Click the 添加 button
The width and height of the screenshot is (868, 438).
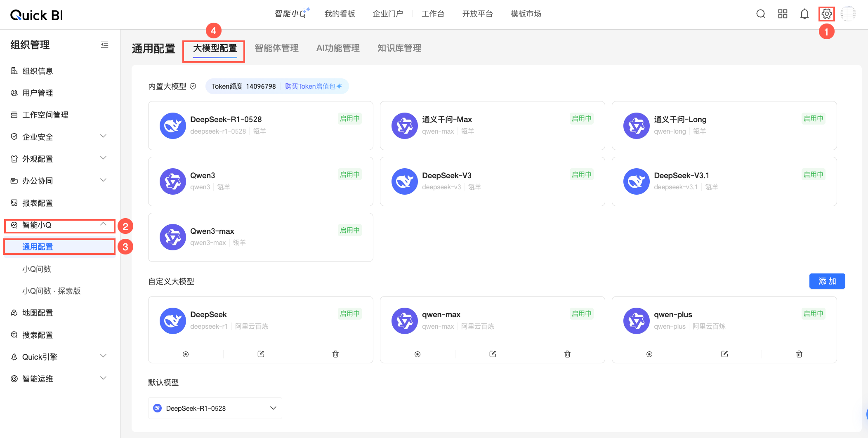(827, 281)
